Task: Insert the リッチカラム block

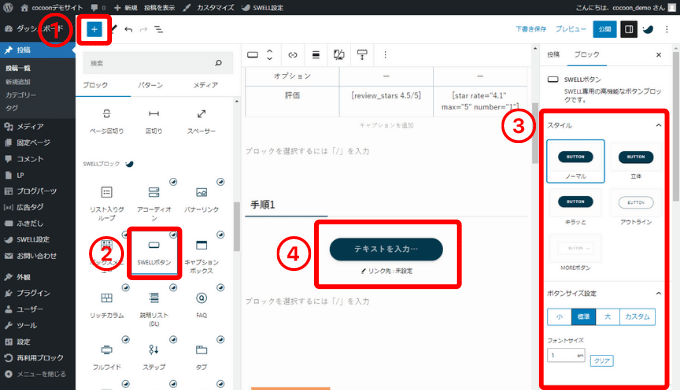Action: 107,305
